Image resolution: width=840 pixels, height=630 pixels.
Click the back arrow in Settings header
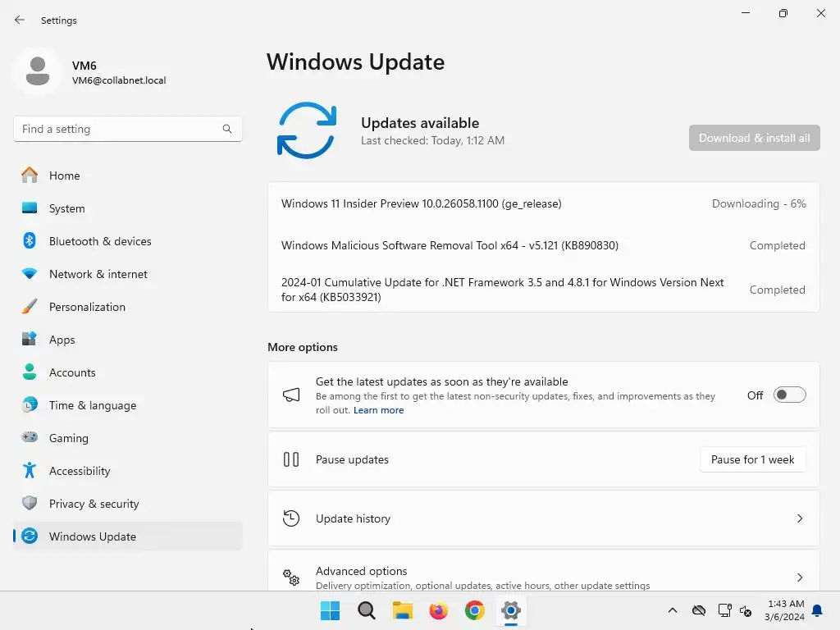(x=20, y=20)
